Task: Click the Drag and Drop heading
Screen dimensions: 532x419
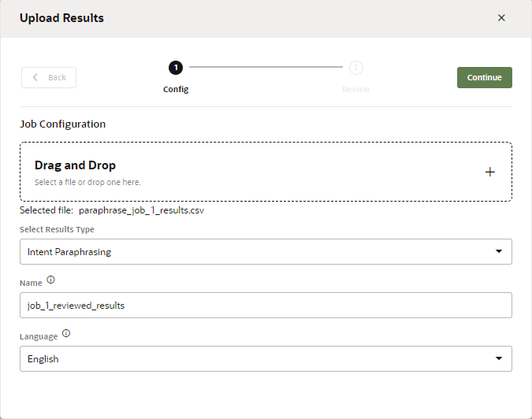Action: click(75, 165)
